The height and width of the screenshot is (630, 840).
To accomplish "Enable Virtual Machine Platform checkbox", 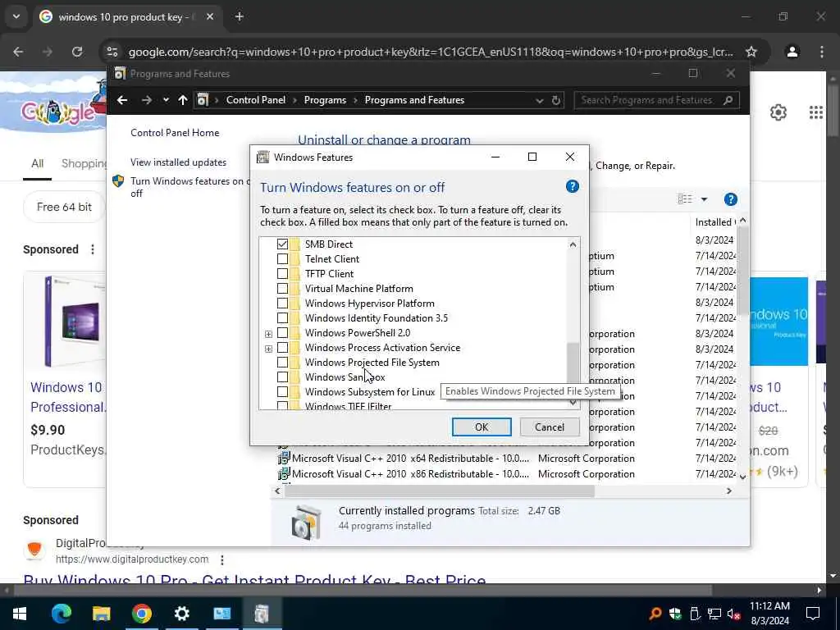I will [x=282, y=289].
